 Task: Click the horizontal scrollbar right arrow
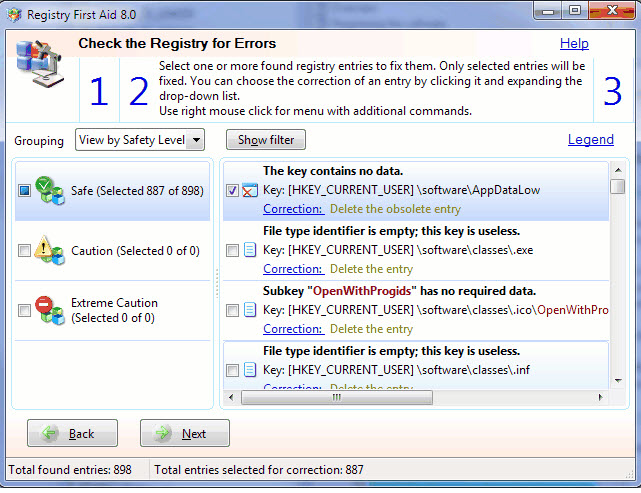600,397
